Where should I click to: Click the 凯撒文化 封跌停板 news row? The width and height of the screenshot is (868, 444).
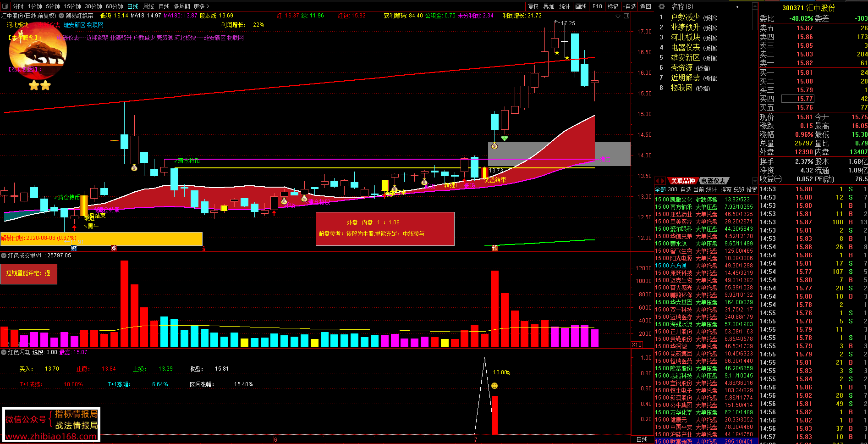click(706, 200)
